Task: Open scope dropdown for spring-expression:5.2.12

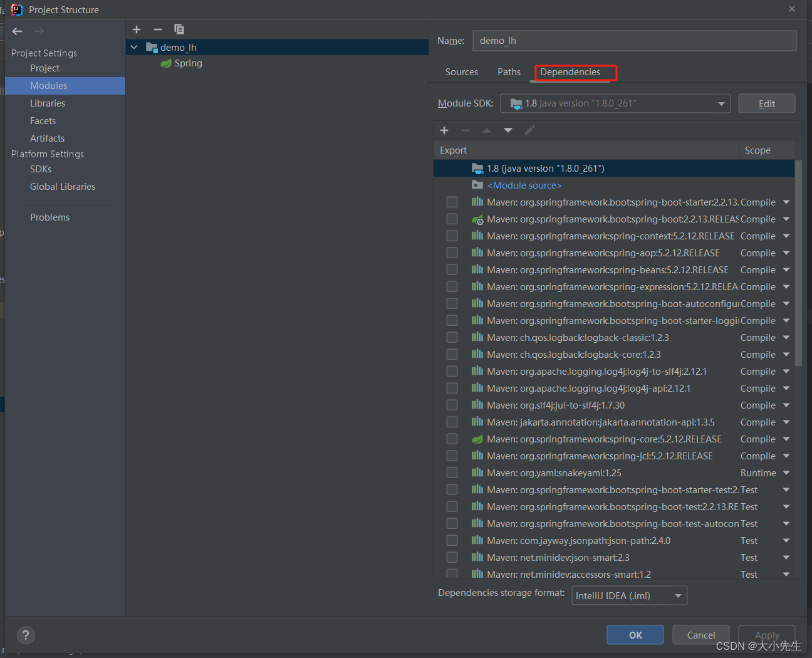Action: (786, 286)
